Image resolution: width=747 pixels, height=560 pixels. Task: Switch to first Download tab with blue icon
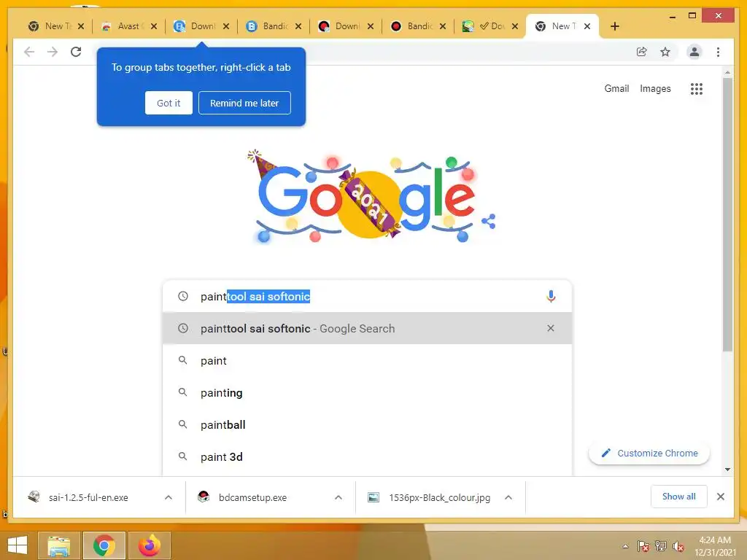[x=194, y=26]
